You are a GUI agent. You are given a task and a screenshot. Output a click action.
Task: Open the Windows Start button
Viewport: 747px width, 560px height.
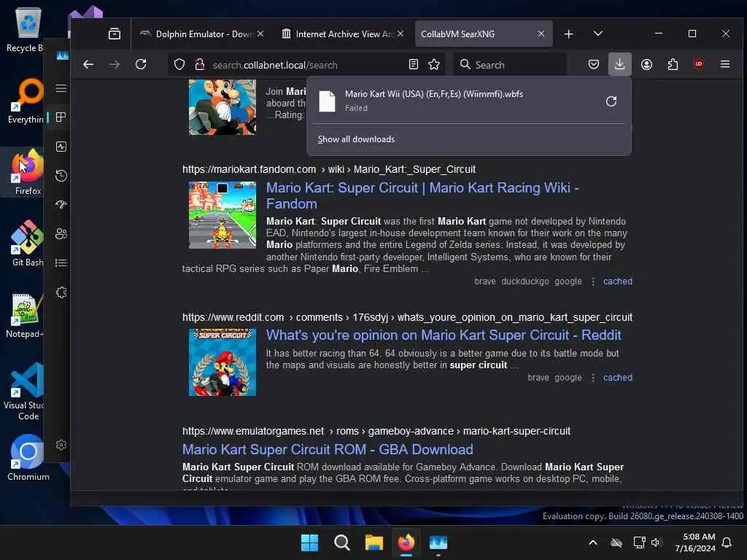(x=309, y=542)
